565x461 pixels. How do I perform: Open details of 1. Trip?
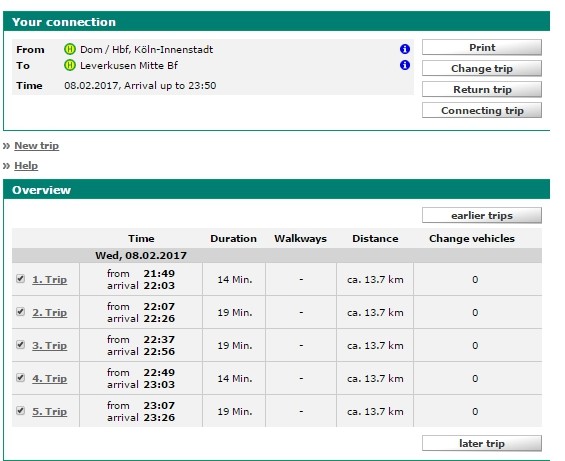tap(50, 279)
